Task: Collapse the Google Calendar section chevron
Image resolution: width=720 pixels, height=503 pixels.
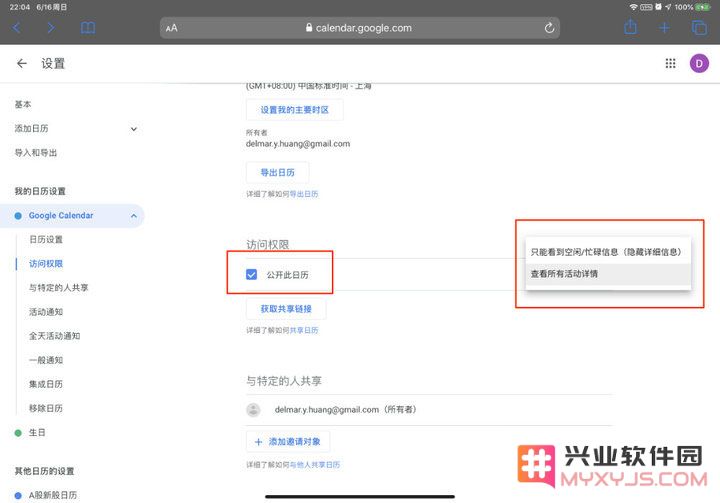Action: point(134,215)
